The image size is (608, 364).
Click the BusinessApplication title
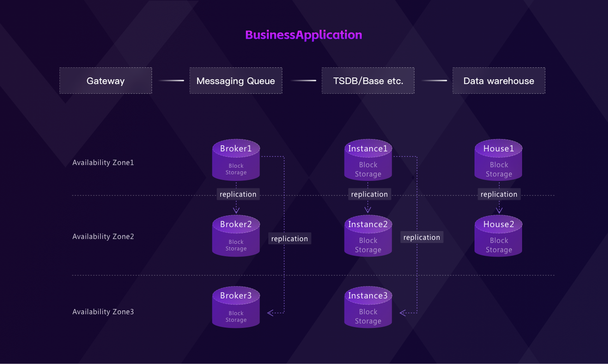(x=304, y=35)
